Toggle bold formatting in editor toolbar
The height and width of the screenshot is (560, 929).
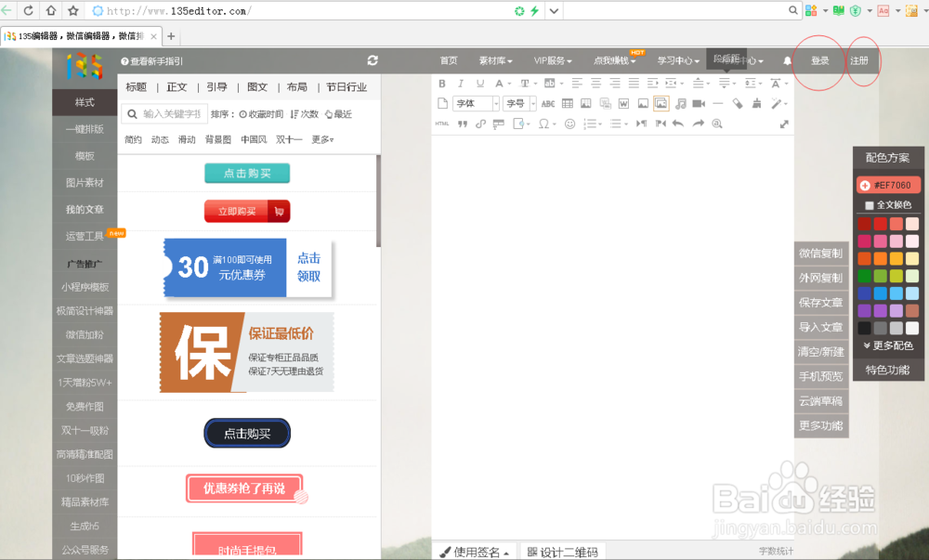(x=442, y=84)
